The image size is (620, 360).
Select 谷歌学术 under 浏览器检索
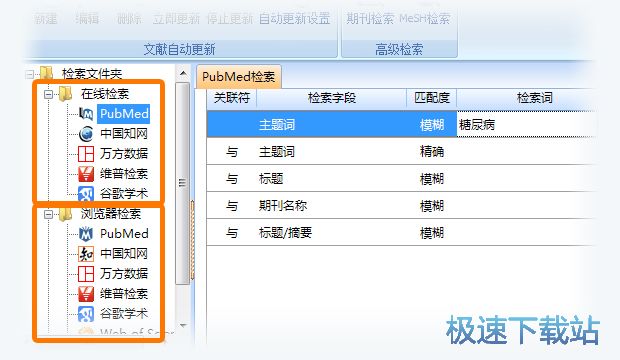[x=124, y=314]
